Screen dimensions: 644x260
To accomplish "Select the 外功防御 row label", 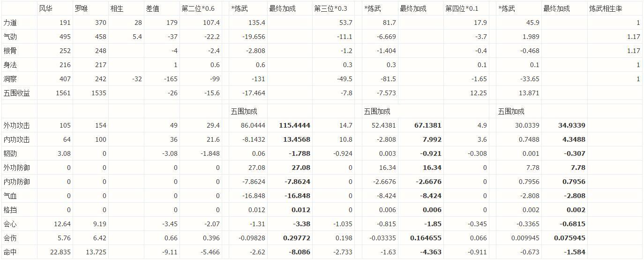I will tap(16, 168).
